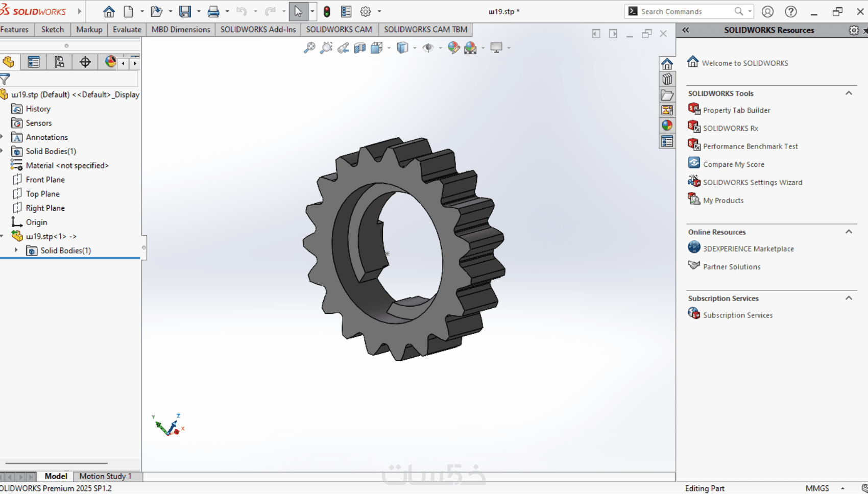This screenshot has height=495, width=868.
Task: Switch to FeatureManager design tree tab icon
Action: tap(8, 62)
